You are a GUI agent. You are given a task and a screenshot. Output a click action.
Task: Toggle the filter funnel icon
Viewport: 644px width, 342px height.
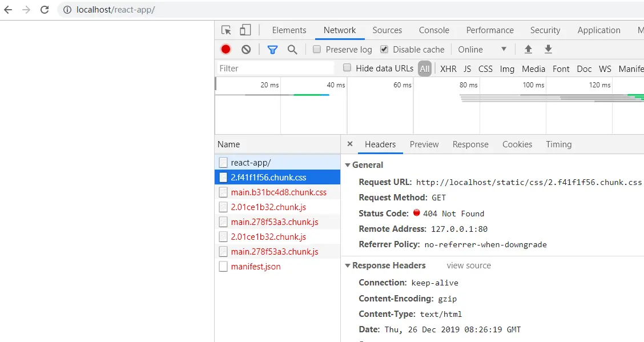click(x=272, y=50)
